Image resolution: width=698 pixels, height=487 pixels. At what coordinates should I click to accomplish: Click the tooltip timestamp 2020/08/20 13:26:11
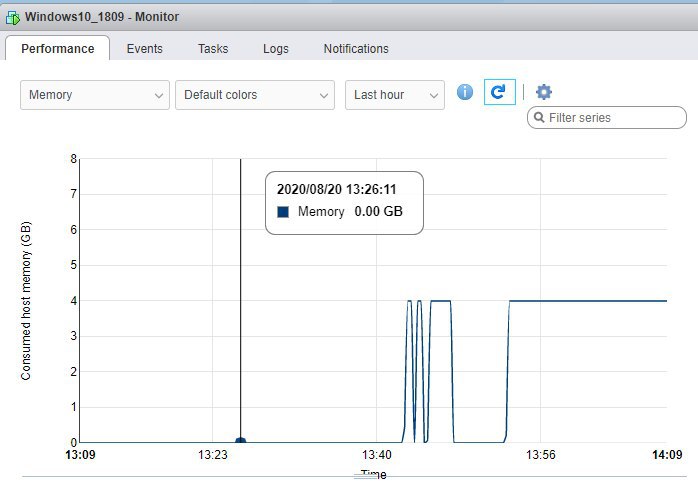[x=337, y=189]
